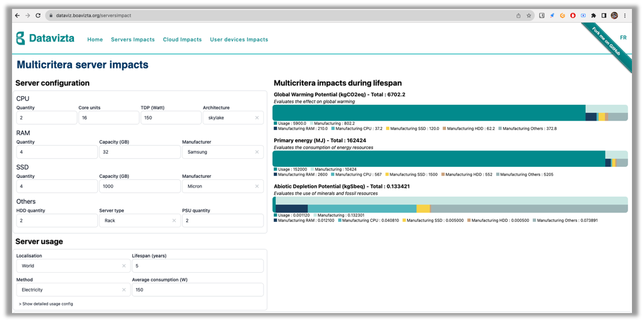
Task: Bookmark this page with the star icon
Action: (x=529, y=16)
